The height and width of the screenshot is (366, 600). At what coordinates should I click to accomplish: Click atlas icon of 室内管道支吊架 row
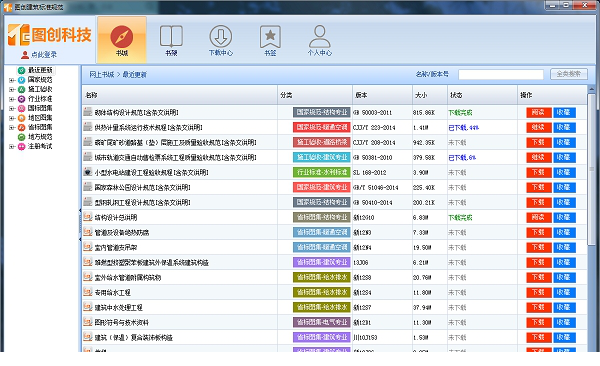click(x=88, y=247)
